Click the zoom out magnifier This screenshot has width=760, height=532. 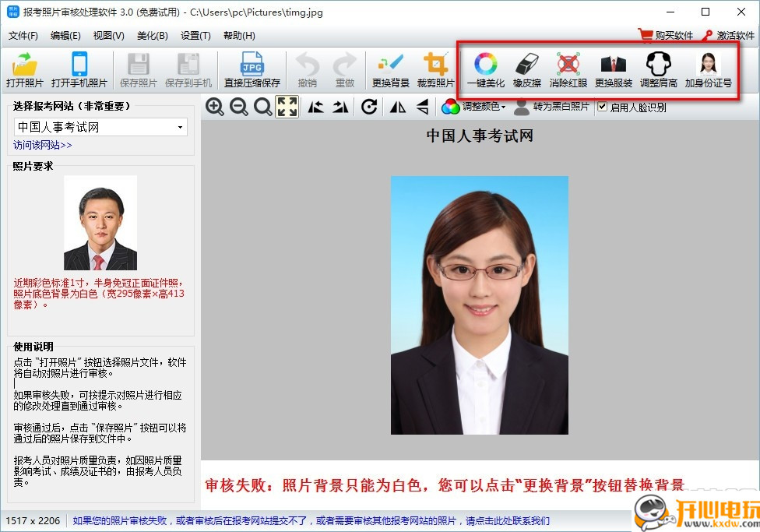coord(238,107)
